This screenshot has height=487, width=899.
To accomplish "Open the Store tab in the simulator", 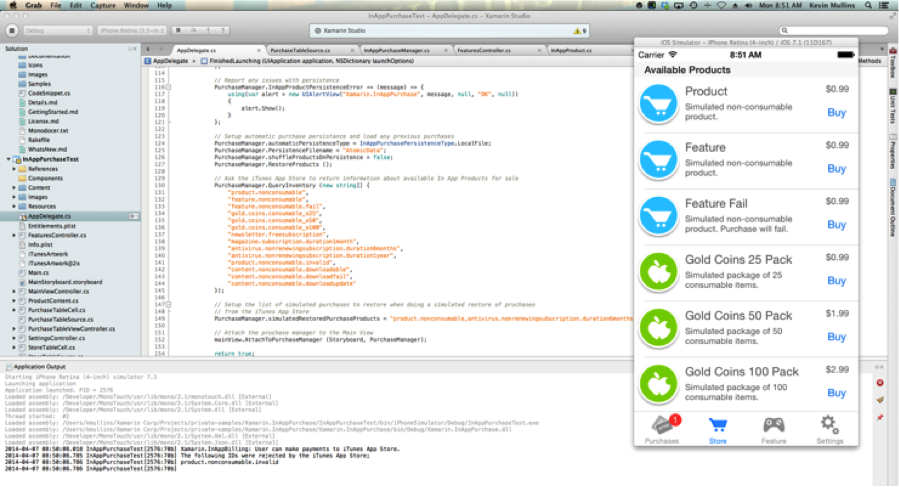I will pos(718,430).
